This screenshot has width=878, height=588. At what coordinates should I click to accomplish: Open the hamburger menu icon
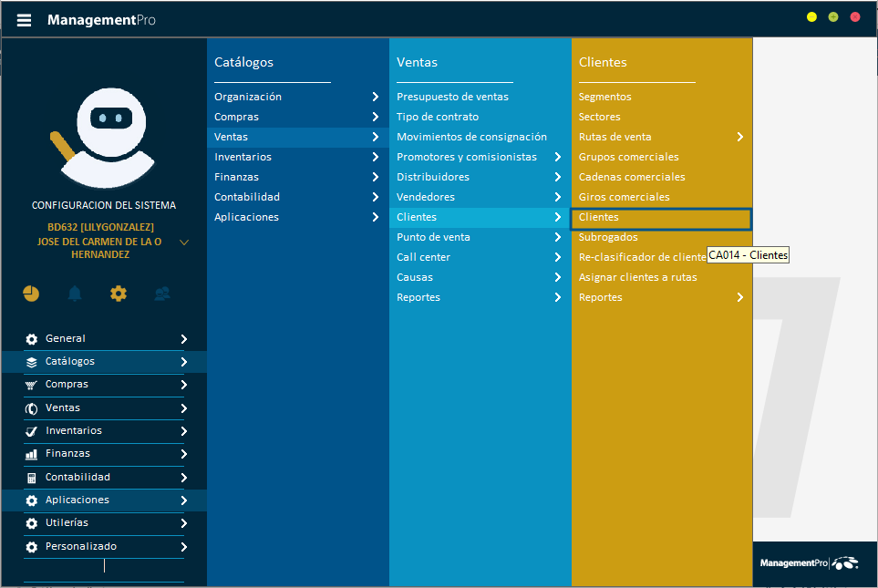pyautogui.click(x=24, y=20)
